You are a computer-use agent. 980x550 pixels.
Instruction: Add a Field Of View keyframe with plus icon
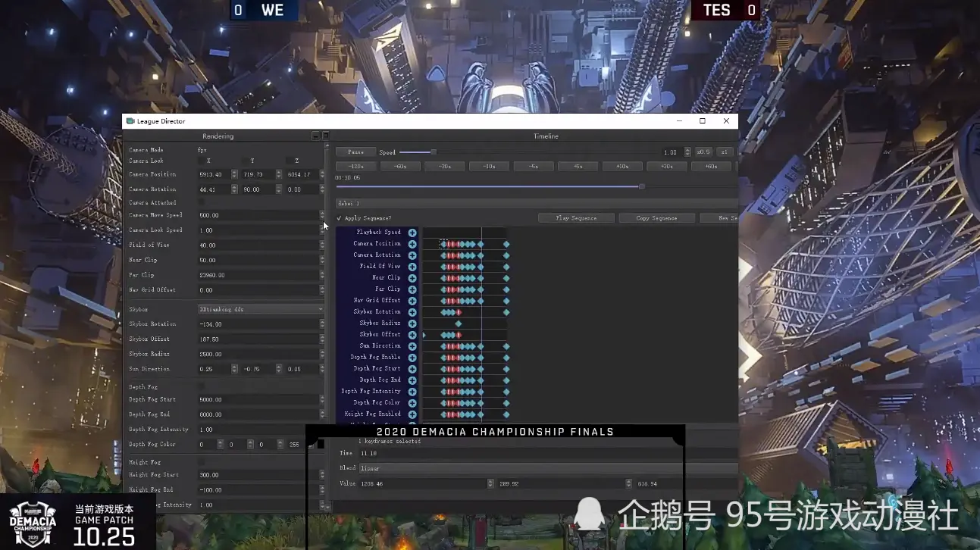click(x=412, y=267)
